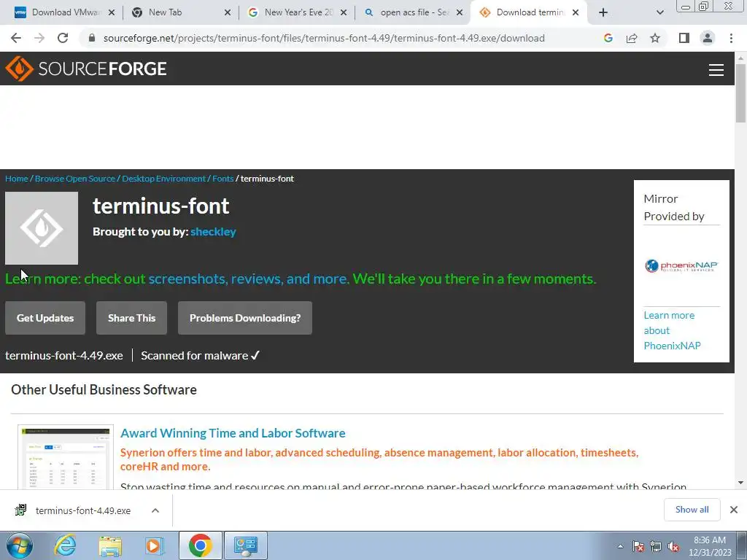Close the downloads bar
The image size is (747, 560).
[734, 510]
